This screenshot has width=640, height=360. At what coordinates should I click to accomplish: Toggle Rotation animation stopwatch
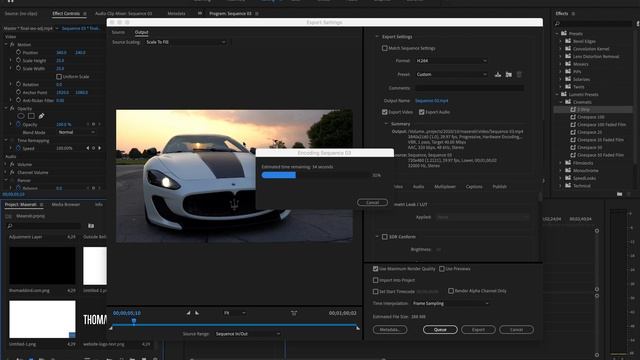(x=18, y=84)
